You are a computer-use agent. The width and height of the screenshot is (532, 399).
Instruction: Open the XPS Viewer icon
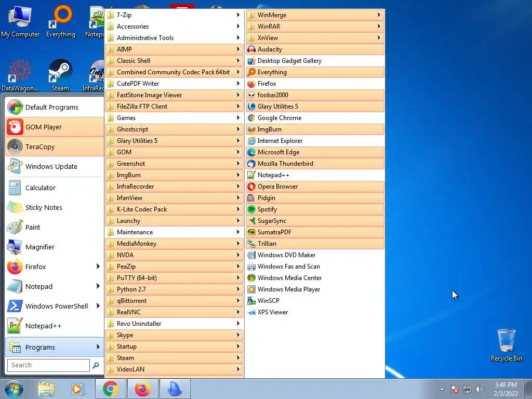click(x=251, y=312)
